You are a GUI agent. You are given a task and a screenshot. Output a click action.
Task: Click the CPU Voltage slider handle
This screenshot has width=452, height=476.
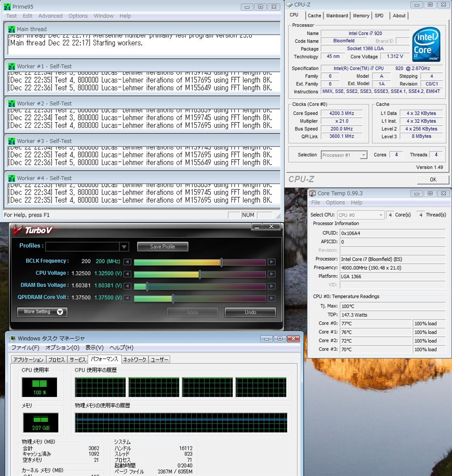click(200, 274)
